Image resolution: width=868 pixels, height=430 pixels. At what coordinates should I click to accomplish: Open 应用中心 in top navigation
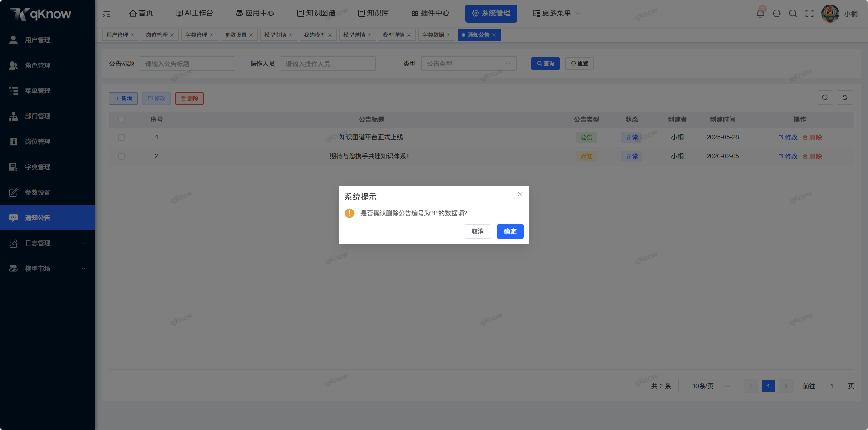255,13
